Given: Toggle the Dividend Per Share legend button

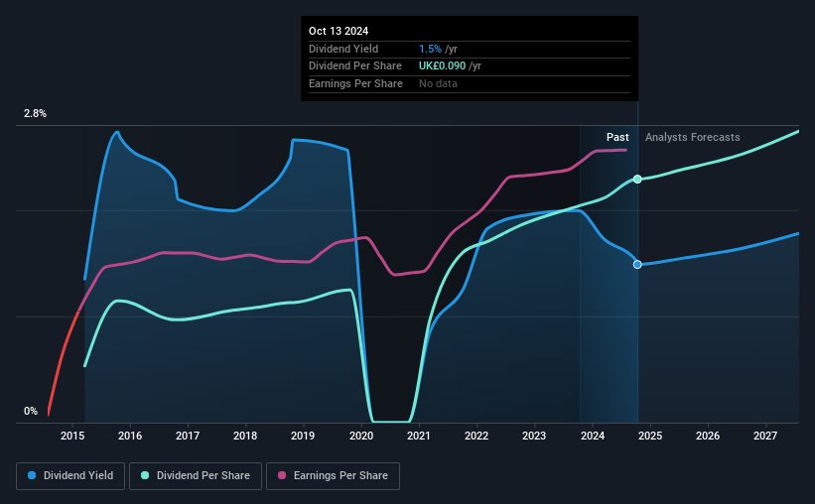Looking at the screenshot, I should [x=196, y=476].
